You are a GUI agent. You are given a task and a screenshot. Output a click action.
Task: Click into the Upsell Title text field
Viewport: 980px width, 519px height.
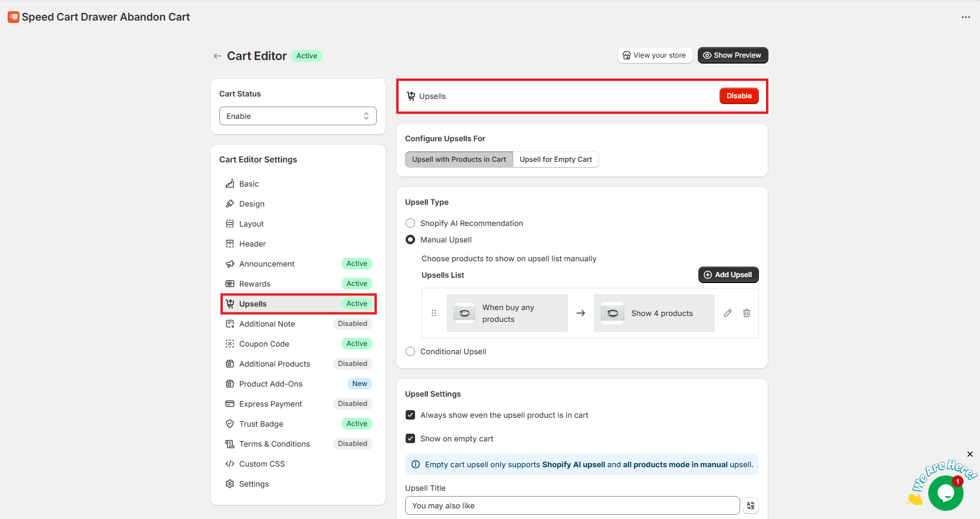pyautogui.click(x=571, y=505)
